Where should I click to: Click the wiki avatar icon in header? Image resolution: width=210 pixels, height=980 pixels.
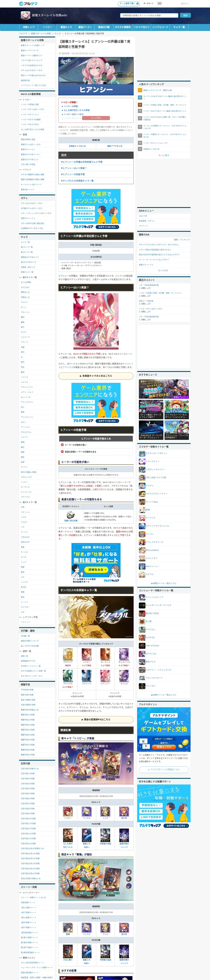tap(25, 15)
